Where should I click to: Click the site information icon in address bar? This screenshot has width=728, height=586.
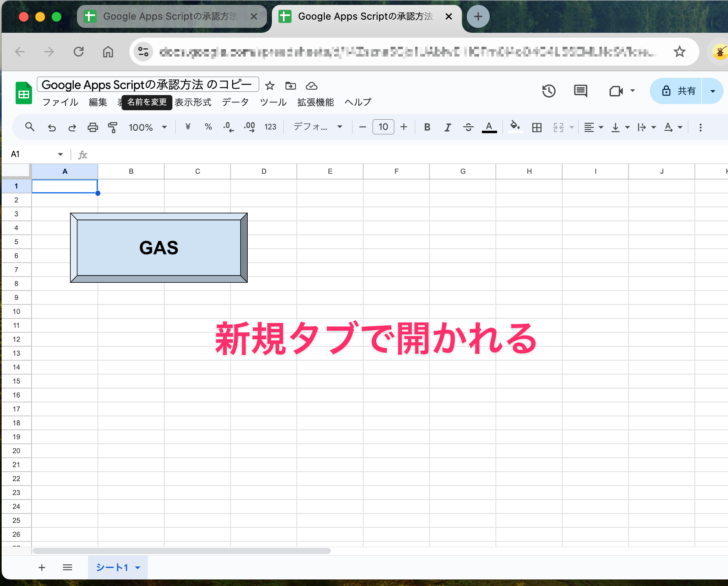point(143,52)
